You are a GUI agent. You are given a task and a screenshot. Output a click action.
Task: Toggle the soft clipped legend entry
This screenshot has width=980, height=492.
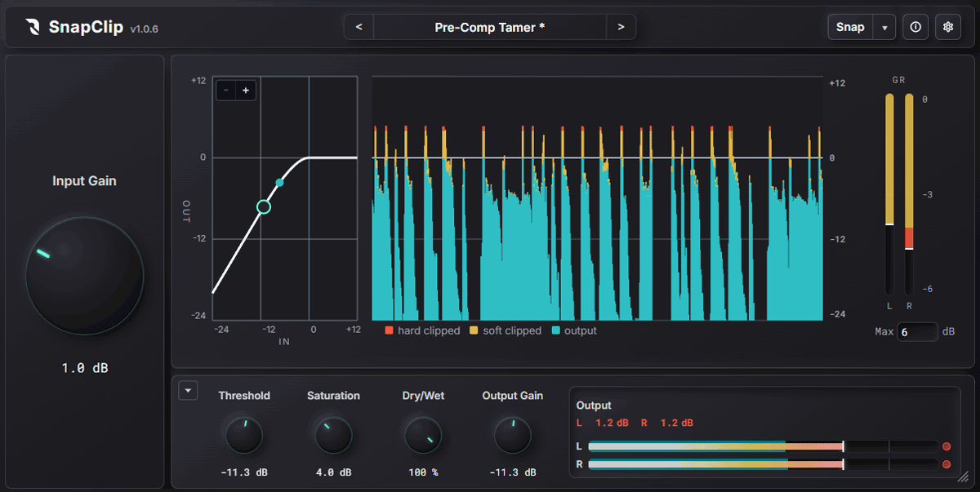506,330
